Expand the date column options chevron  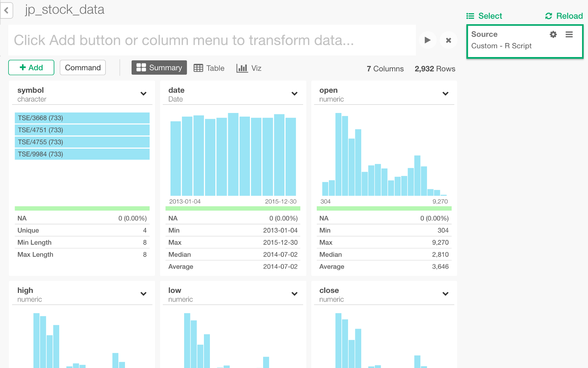294,93
